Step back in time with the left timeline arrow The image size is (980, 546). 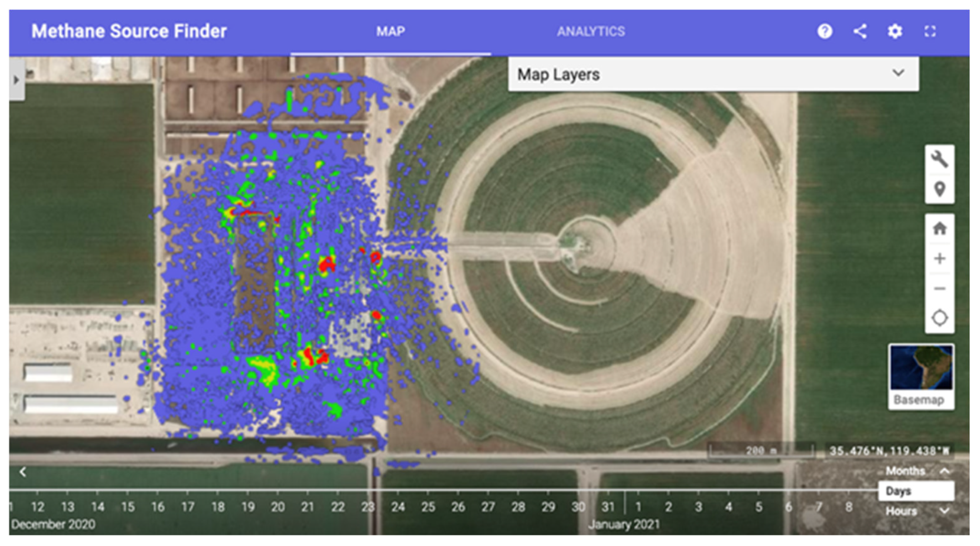22,471
